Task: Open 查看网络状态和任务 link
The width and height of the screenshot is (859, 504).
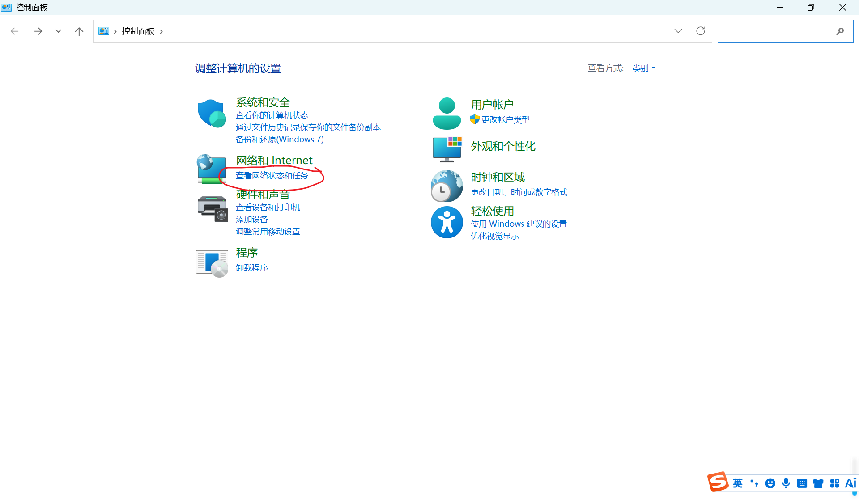Action: click(x=272, y=176)
